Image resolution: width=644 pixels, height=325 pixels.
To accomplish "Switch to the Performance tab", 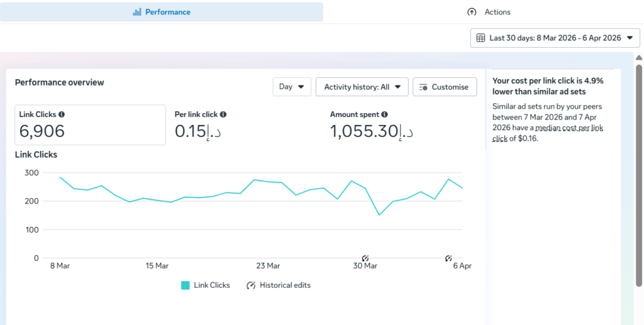I will 162,12.
